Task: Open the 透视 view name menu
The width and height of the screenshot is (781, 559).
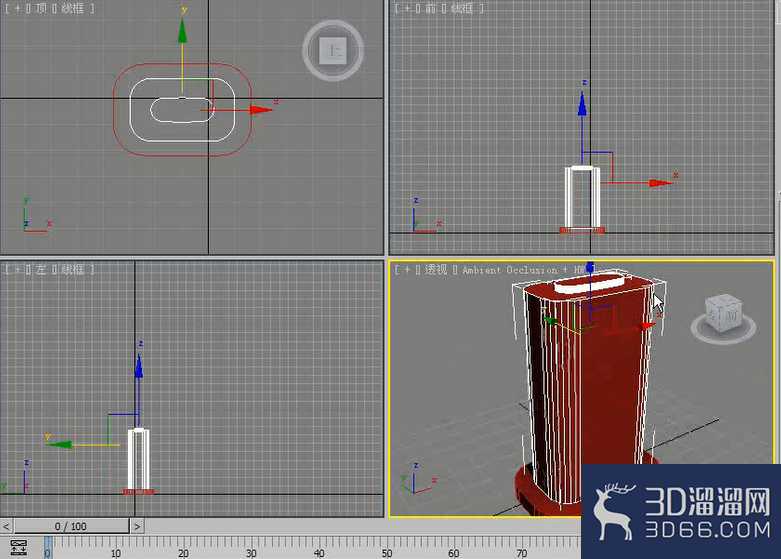Action: (436, 270)
